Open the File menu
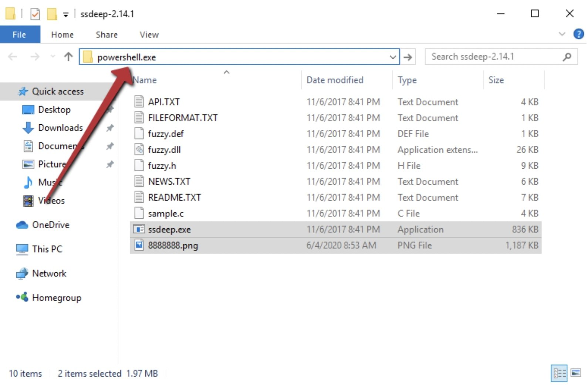This screenshot has height=387, width=588. (19, 34)
